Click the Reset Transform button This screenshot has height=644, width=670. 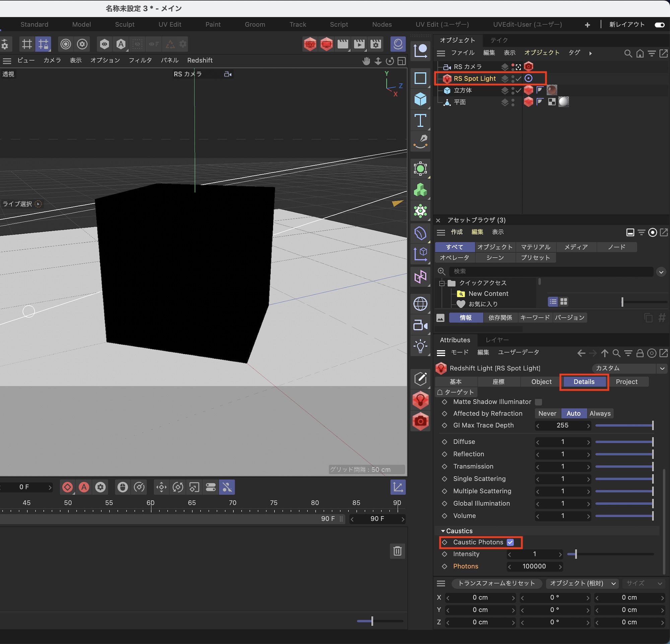pos(496,583)
